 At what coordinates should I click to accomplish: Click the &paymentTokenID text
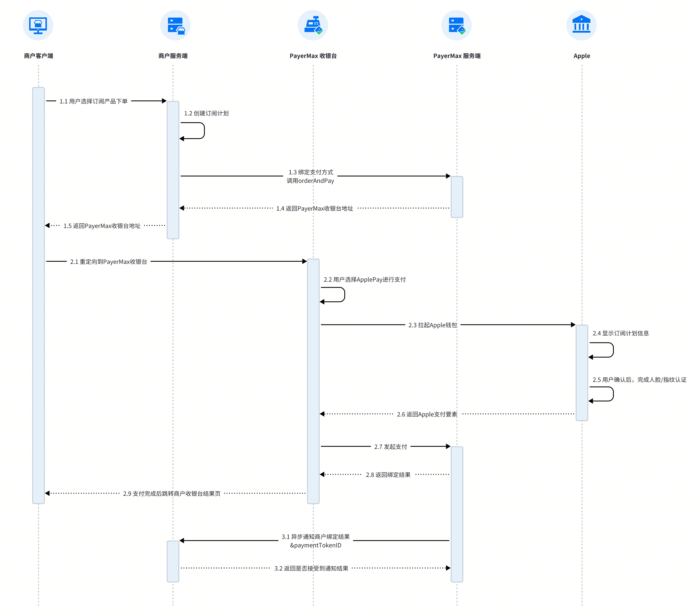click(x=315, y=545)
